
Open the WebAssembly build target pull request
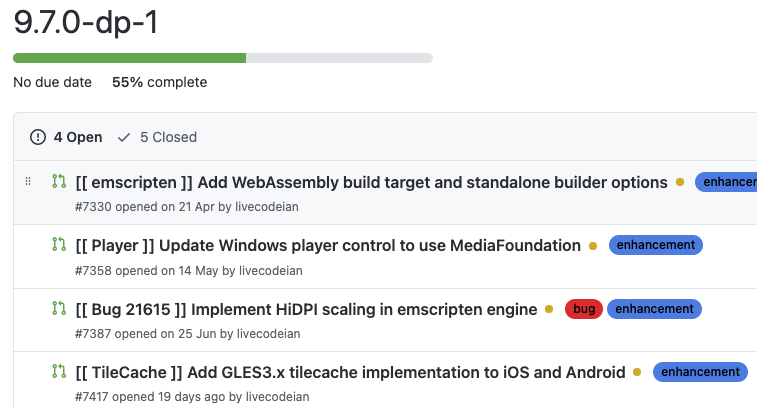tap(371, 182)
